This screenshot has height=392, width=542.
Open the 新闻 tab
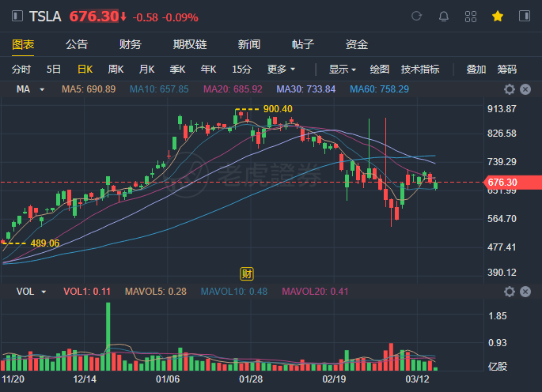tap(249, 44)
